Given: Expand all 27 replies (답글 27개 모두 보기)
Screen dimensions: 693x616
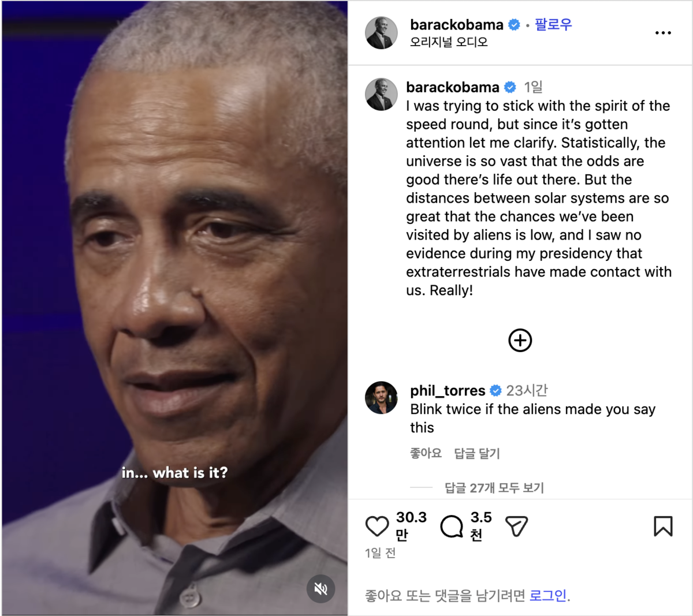Looking at the screenshot, I should tap(494, 488).
